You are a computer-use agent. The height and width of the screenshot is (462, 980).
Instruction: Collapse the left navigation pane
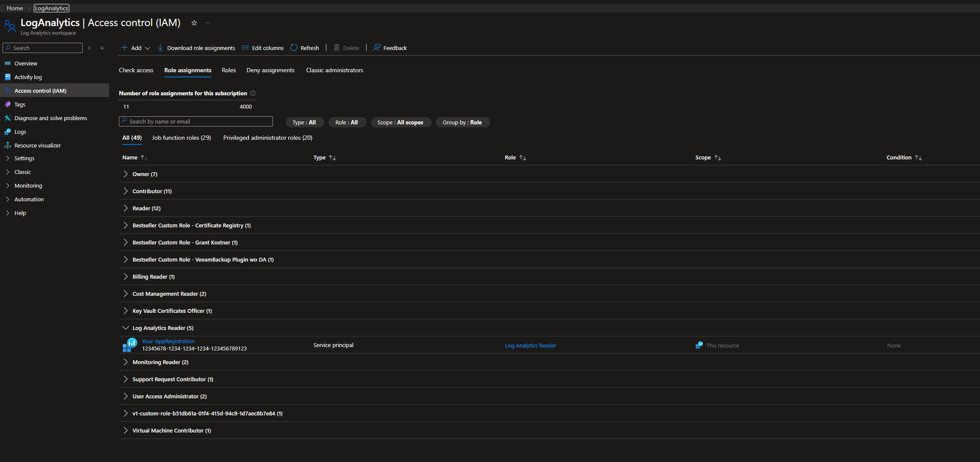tap(102, 48)
